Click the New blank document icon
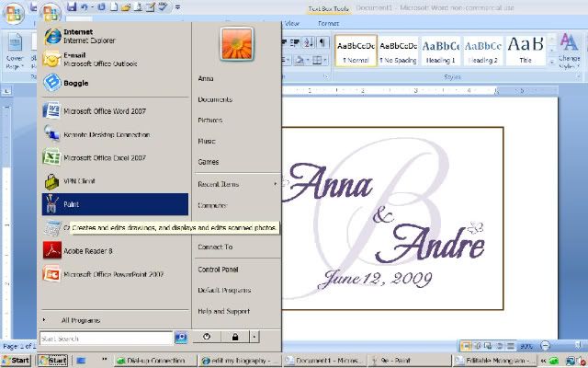Viewport: 588px width, 368px height. point(114,6)
